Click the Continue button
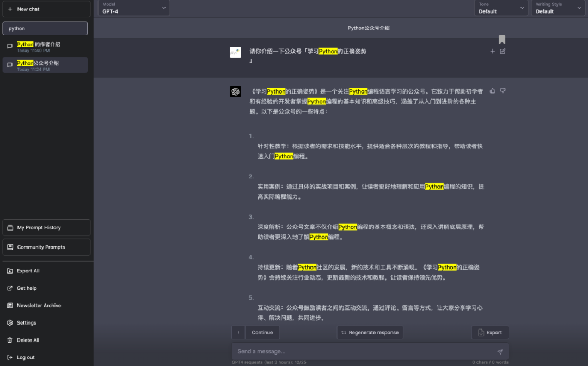 pos(262,332)
